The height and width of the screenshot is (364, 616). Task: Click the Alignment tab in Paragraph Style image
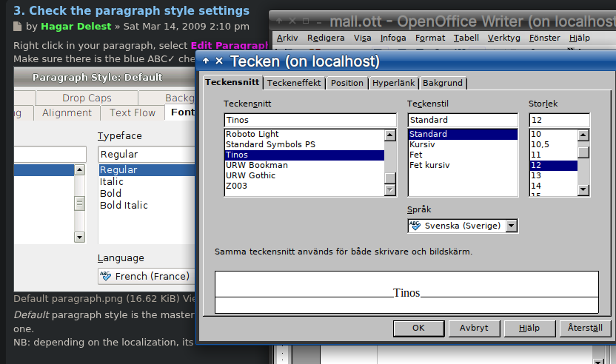(67, 112)
